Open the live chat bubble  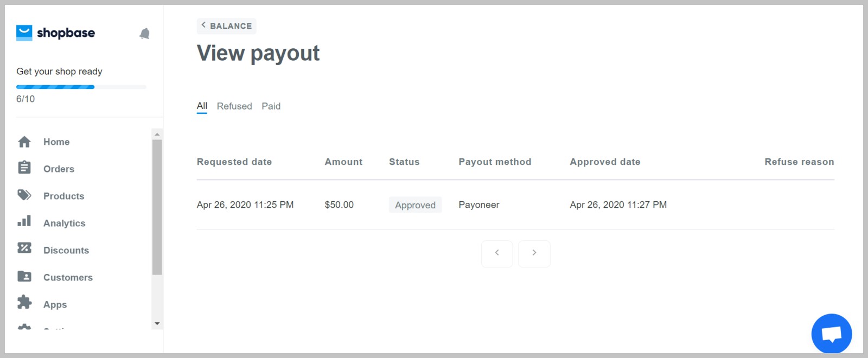tap(831, 333)
